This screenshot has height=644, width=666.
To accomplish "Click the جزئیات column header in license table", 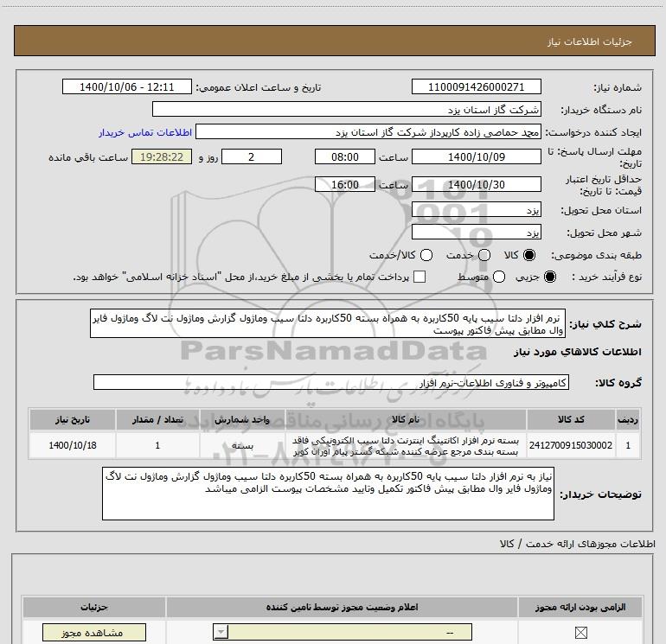I will coord(94,608).
